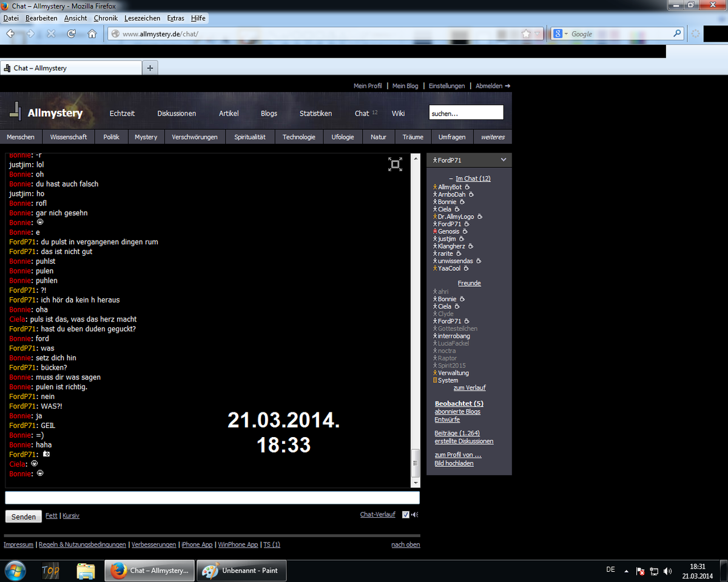Bookmark this page with the star icon
The image size is (728, 582).
(526, 34)
